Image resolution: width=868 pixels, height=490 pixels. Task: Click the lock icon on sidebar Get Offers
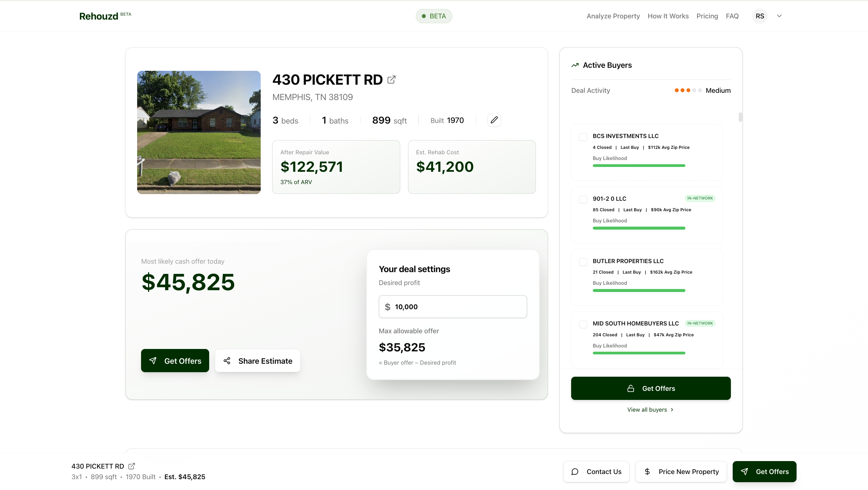click(x=631, y=388)
